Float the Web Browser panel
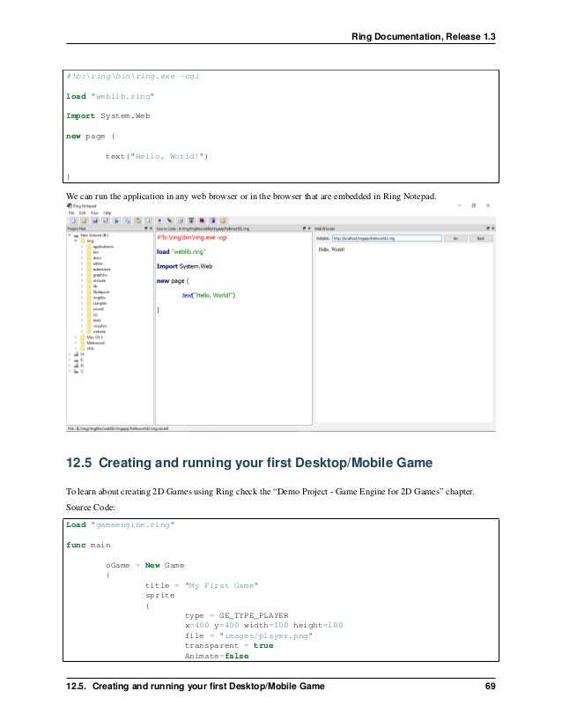 click(x=488, y=228)
